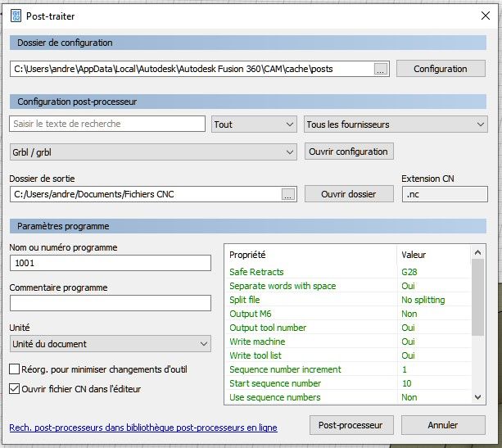Screen dimensions: 502x448
Task: Click the post-processor search text field
Action: coord(107,124)
